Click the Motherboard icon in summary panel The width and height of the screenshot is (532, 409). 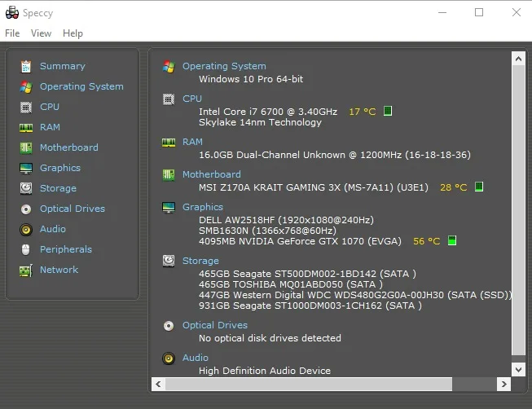click(x=169, y=175)
